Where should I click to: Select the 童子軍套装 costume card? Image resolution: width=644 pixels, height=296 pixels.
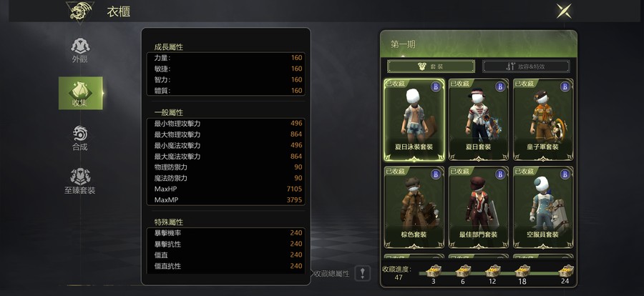click(543, 120)
